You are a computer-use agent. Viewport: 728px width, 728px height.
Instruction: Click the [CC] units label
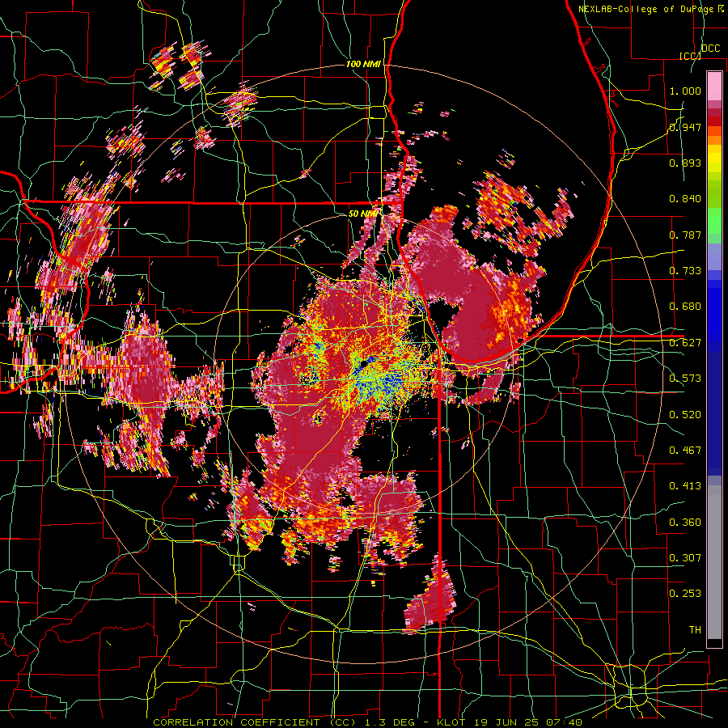pyautogui.click(x=690, y=56)
